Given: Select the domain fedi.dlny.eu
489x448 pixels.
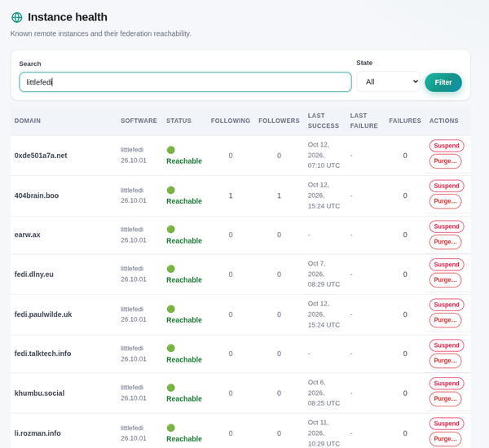Looking at the screenshot, I should tap(33, 275).
